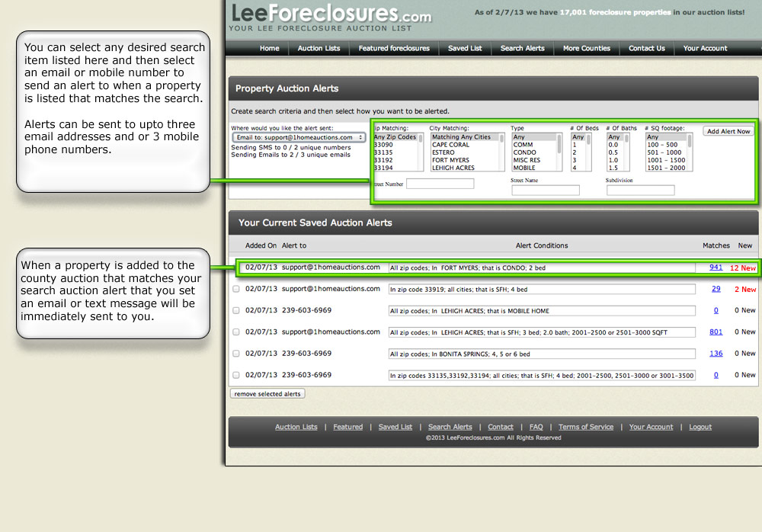Image resolution: width=762 pixels, height=532 pixels.
Task: Open the footer Saved List link
Action: [395, 427]
